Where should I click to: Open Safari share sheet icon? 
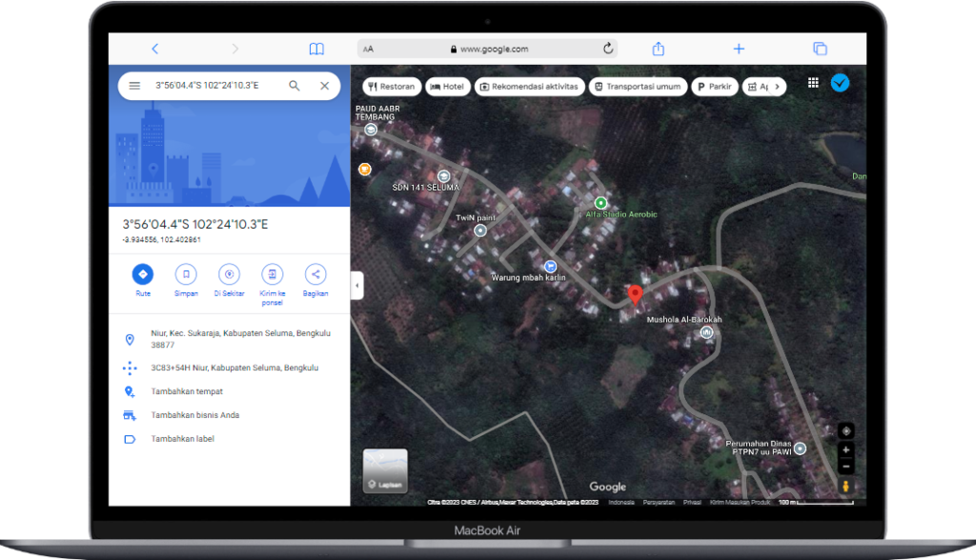coord(658,49)
